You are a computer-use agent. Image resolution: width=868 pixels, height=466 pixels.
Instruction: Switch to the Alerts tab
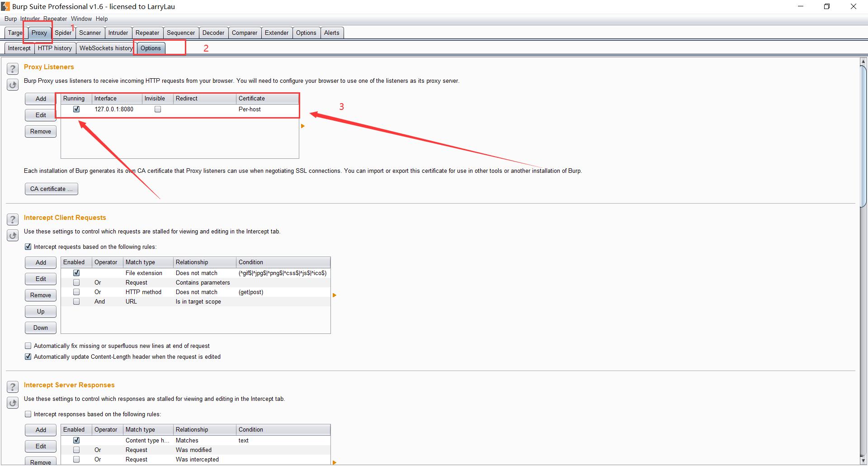click(x=331, y=33)
